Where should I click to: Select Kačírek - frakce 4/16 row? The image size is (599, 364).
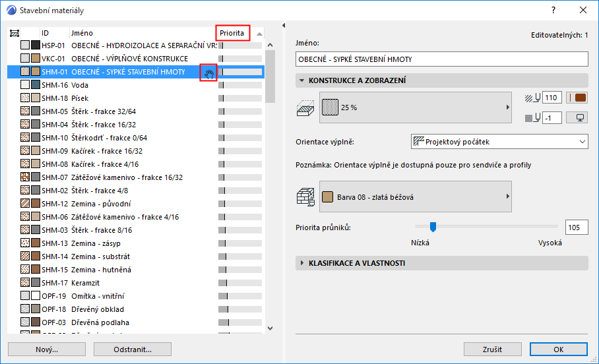tap(136, 164)
